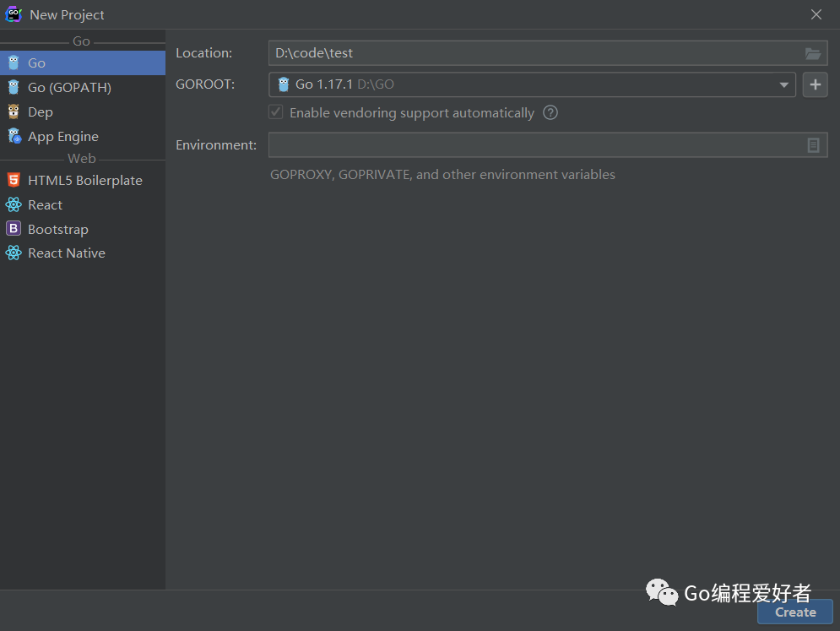Viewport: 840px width, 631px height.
Task: Choose the Dep project type
Action: click(83, 112)
